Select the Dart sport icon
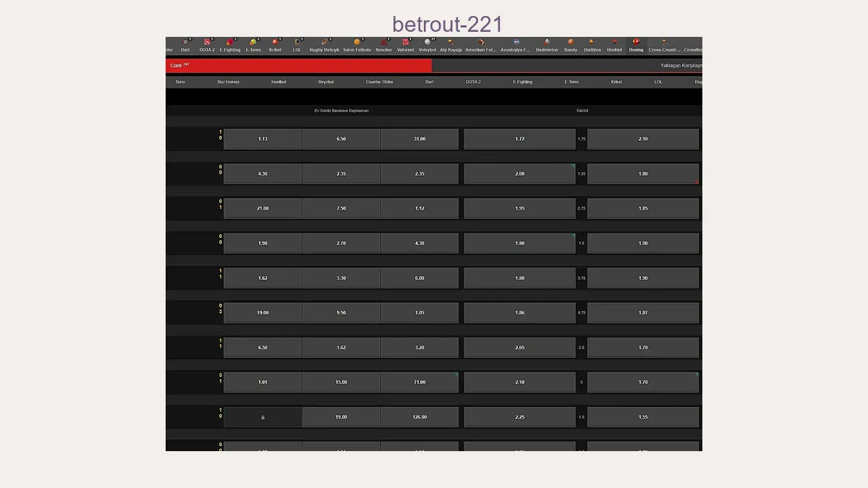 click(185, 43)
